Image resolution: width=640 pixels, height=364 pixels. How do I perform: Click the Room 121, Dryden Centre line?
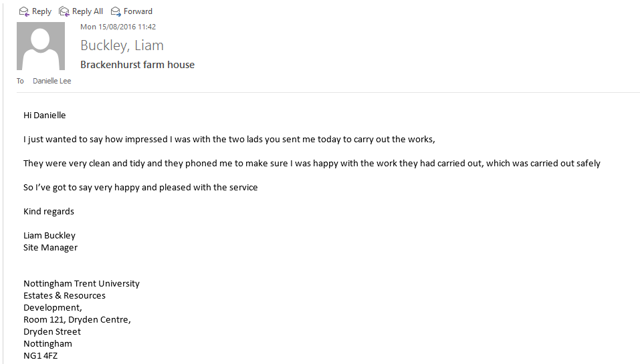(x=77, y=319)
